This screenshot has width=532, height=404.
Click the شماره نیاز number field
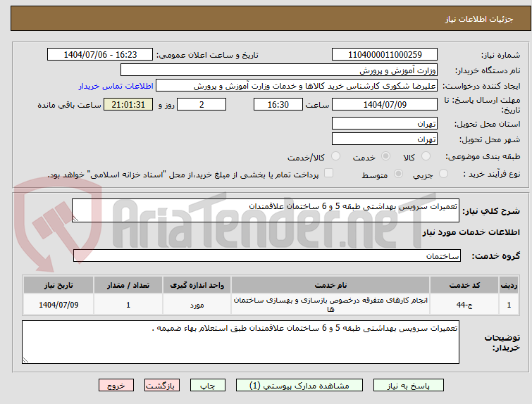385,55
